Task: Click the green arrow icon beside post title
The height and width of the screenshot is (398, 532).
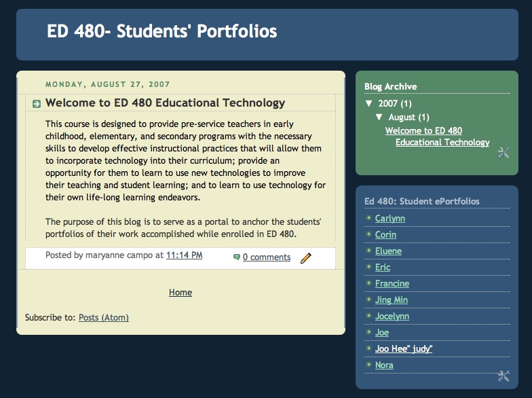Action: [x=37, y=103]
